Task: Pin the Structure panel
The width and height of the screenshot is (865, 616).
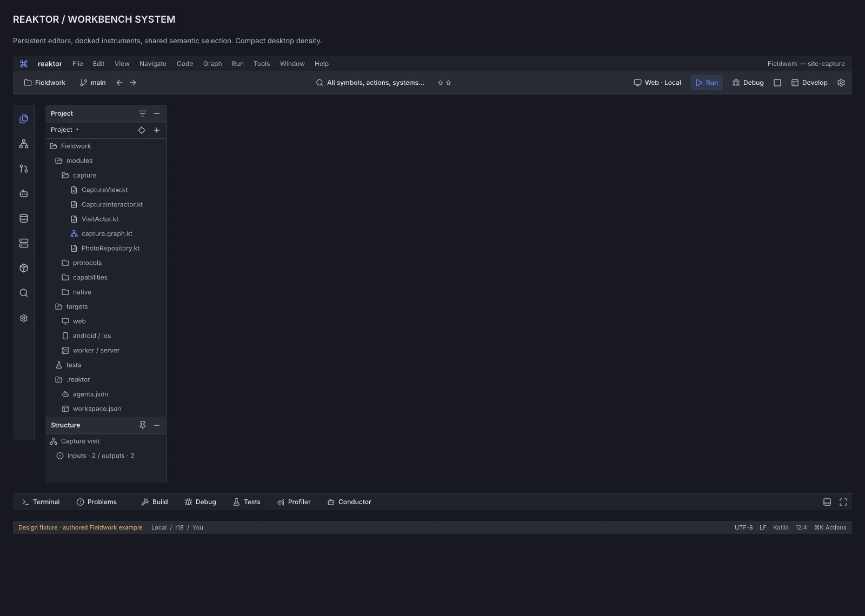Action: click(x=143, y=425)
